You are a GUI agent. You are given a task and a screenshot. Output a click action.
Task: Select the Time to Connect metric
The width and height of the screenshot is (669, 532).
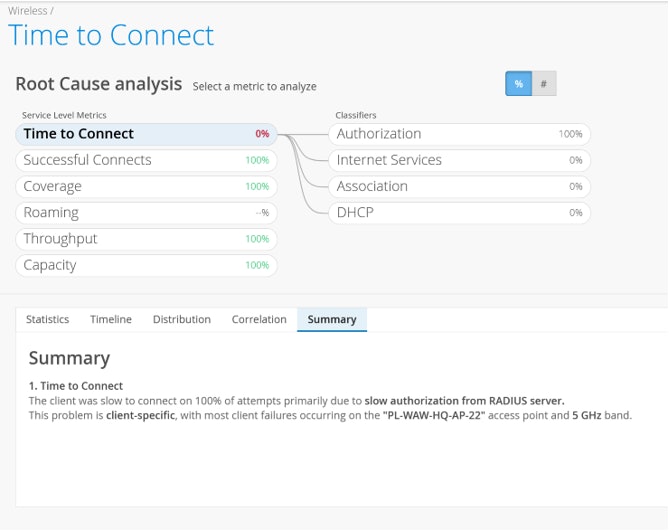(x=146, y=134)
